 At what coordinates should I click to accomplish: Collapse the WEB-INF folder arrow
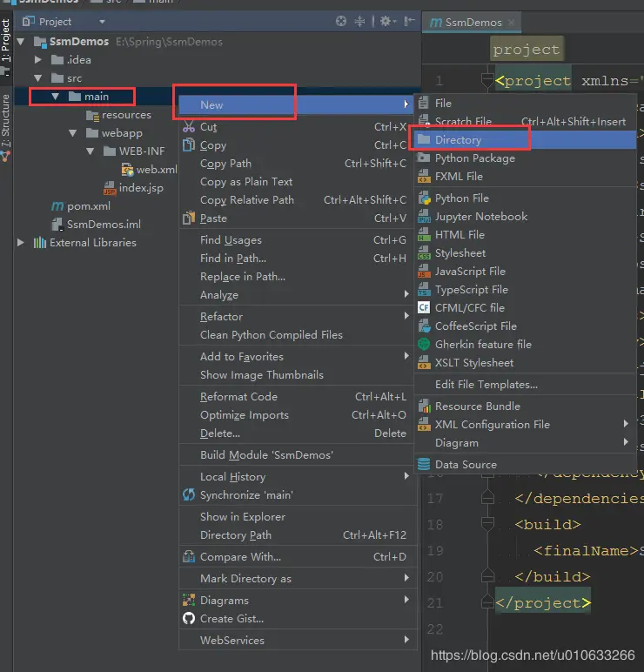point(90,151)
